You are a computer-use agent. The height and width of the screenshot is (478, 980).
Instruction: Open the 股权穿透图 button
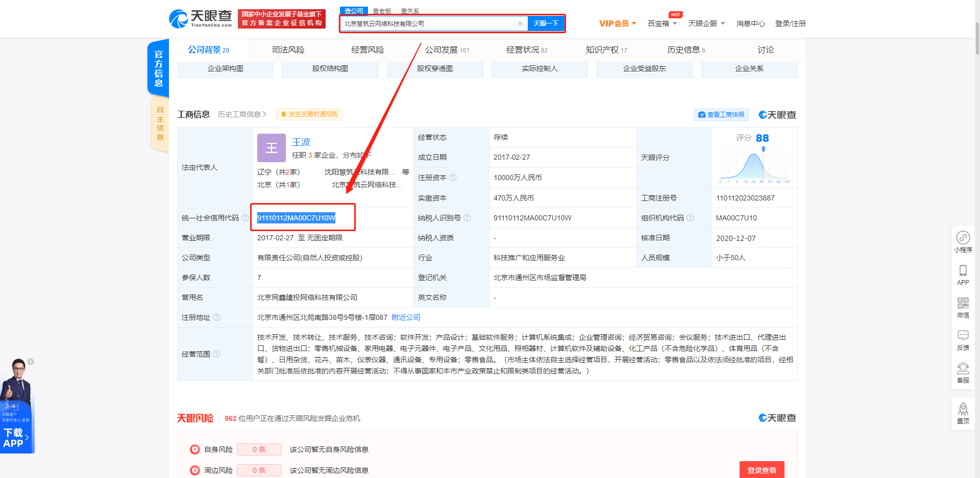435,69
